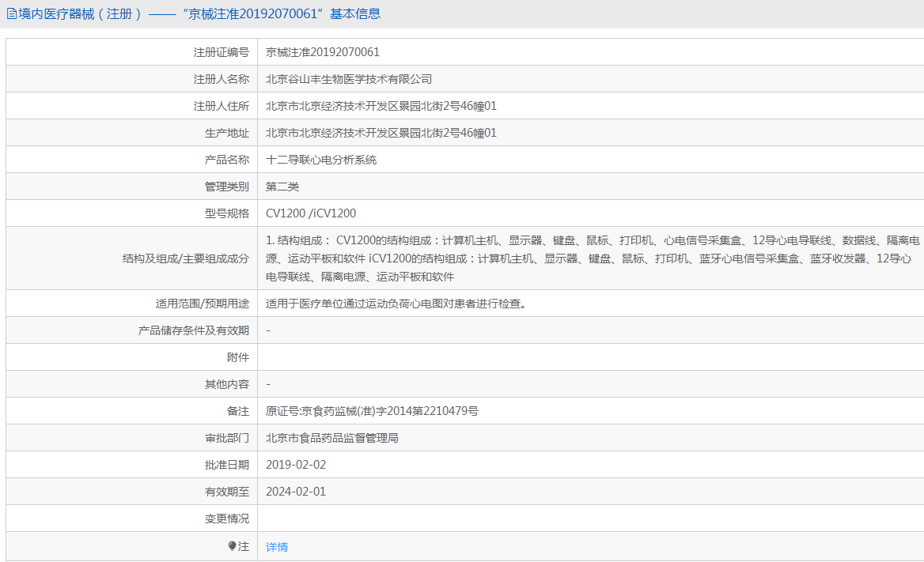The width and height of the screenshot is (924, 562).
Task: Click the 备注 label
Action: 238,411
